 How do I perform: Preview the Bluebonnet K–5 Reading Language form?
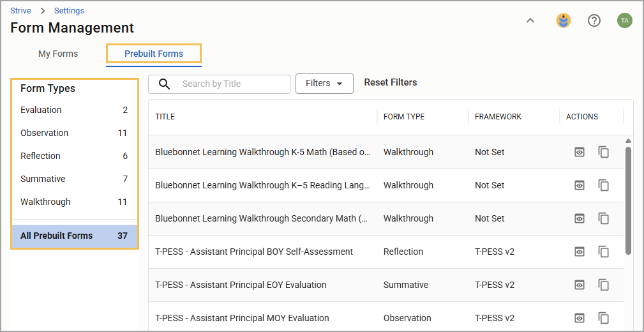pos(580,185)
